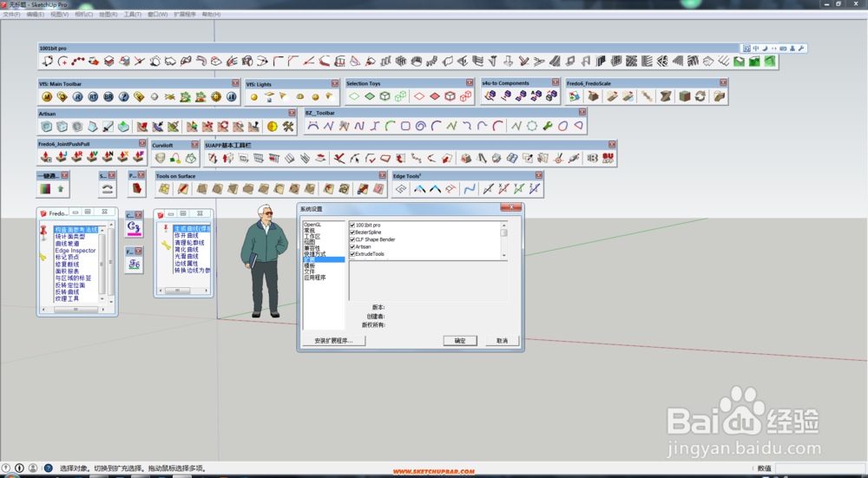This screenshot has width=868, height=478.
Task: Select Edge Inspector in Fredo list
Action: pyautogui.click(x=76, y=250)
